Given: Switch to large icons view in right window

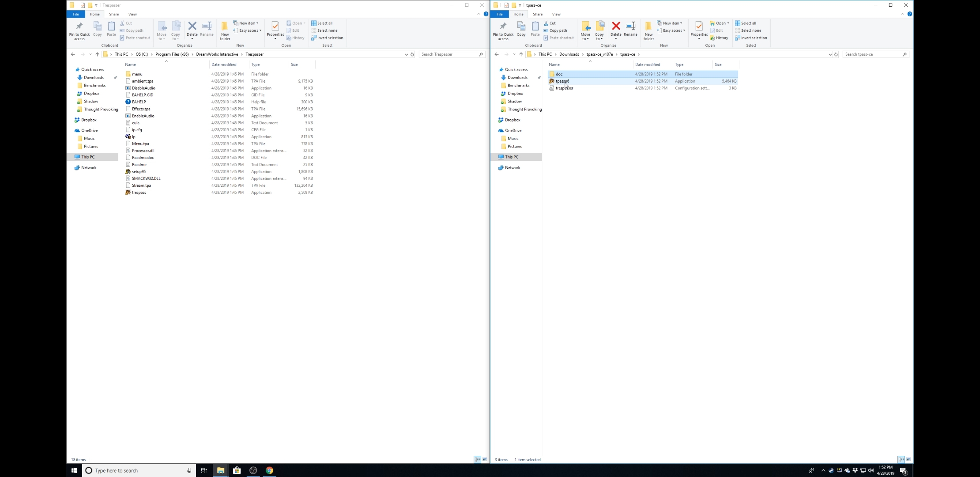Looking at the screenshot, I should [908, 460].
